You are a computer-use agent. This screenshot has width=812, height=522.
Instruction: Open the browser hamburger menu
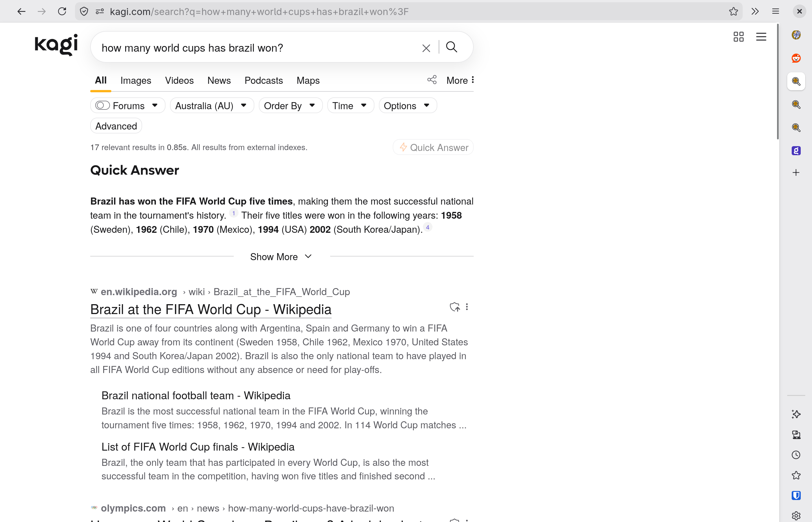click(775, 12)
